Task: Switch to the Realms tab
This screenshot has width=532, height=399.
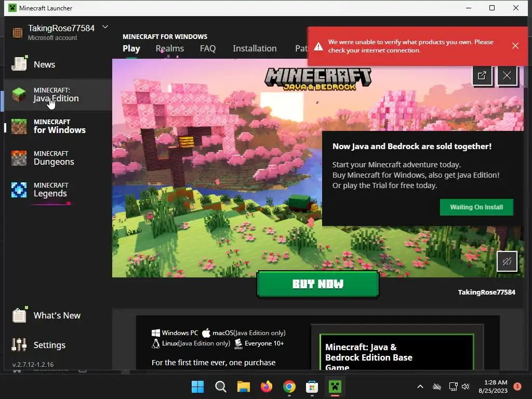Action: coord(170,48)
